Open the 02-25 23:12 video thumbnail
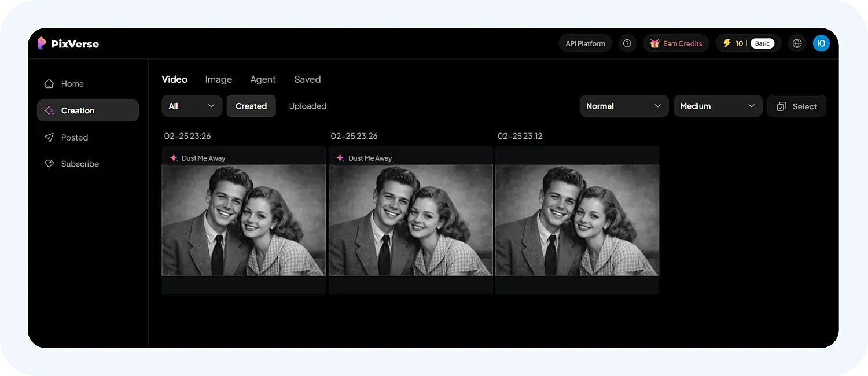 click(x=577, y=220)
